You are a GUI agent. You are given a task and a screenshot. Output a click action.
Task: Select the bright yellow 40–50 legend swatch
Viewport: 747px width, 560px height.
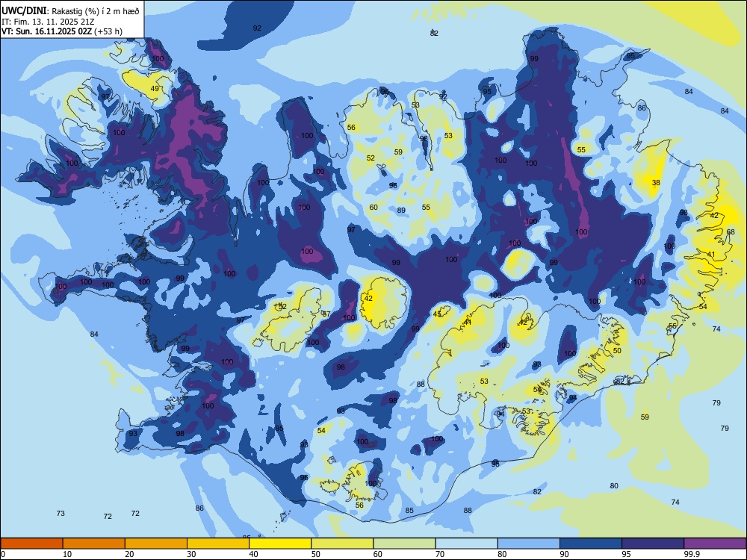[x=280, y=544]
